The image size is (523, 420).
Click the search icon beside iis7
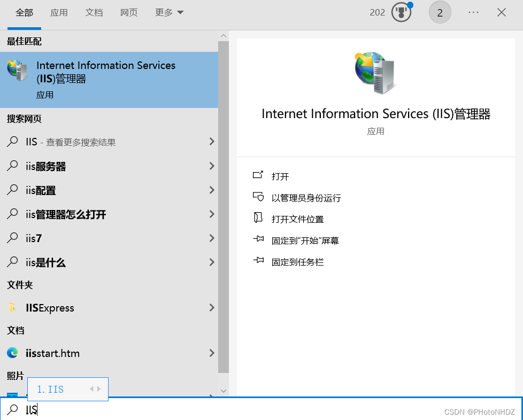pyautogui.click(x=12, y=238)
